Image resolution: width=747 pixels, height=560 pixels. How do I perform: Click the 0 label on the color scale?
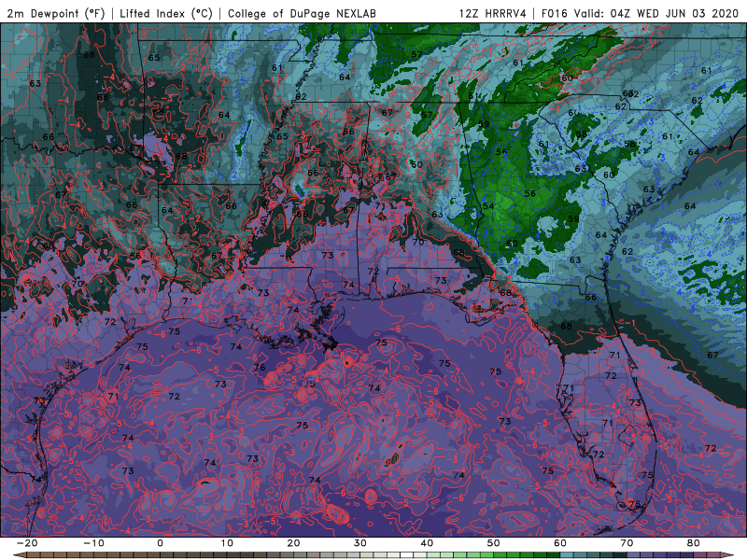160,543
